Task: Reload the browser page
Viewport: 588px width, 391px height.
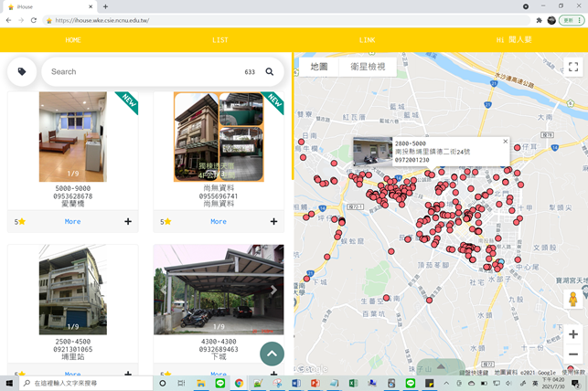Action: point(34,20)
